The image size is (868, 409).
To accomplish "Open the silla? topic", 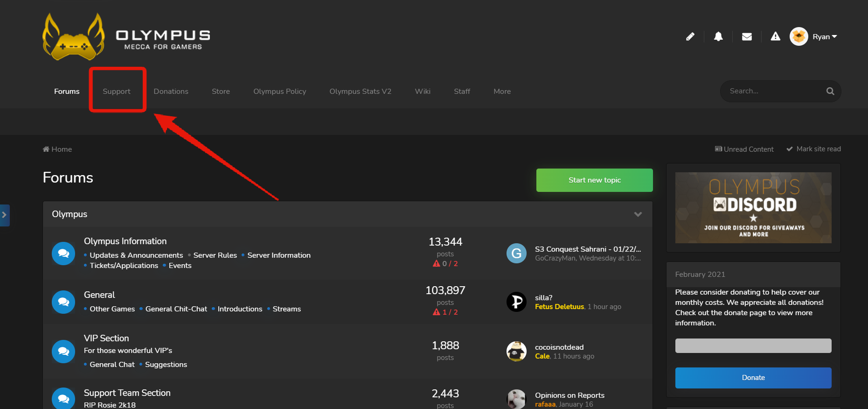I will pos(544,298).
